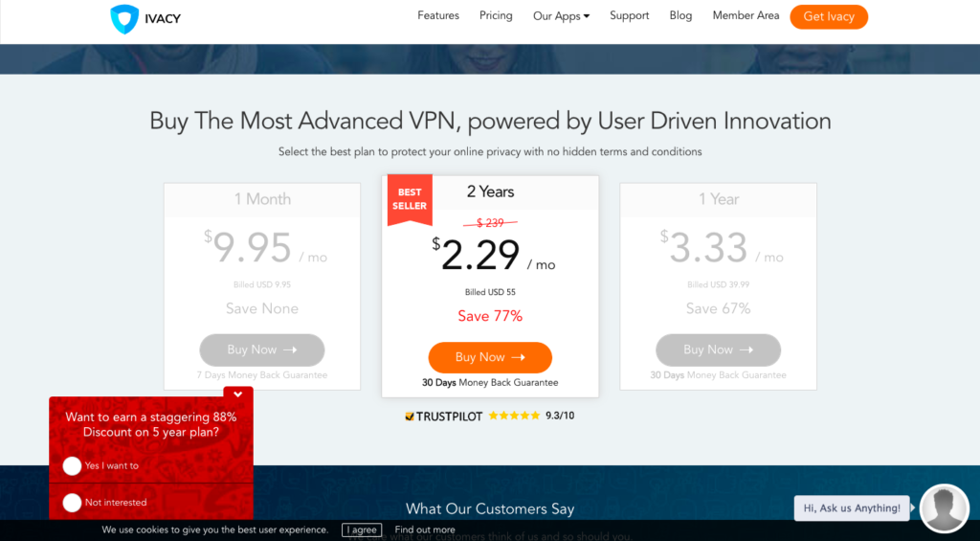Collapse the red discount popup chevron

(x=238, y=394)
